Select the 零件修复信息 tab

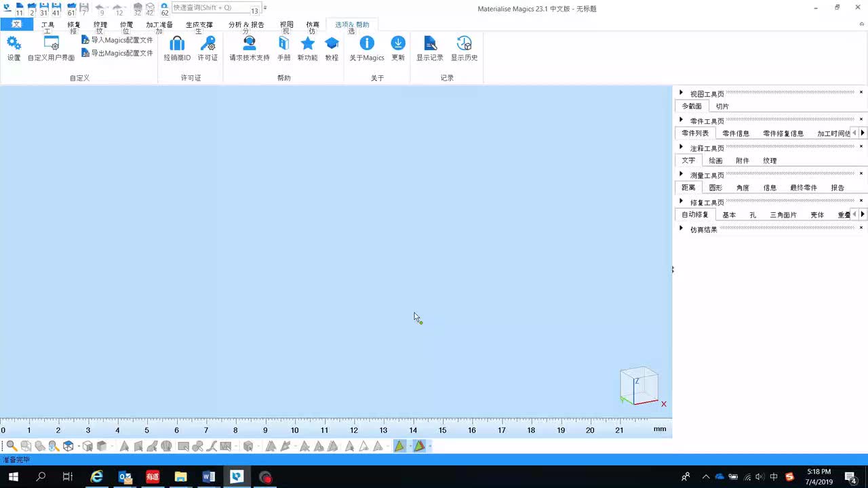click(783, 134)
